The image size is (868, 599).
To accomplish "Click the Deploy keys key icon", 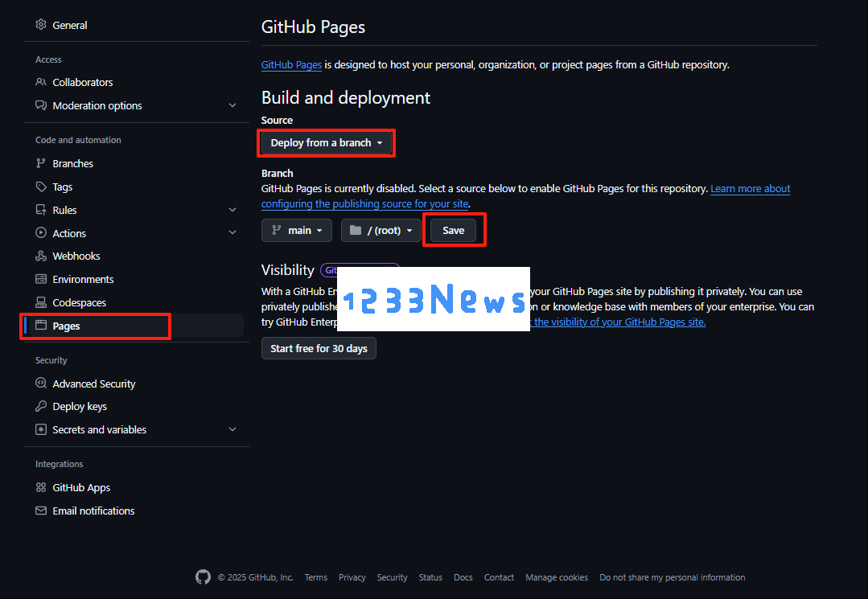I will pos(41,406).
